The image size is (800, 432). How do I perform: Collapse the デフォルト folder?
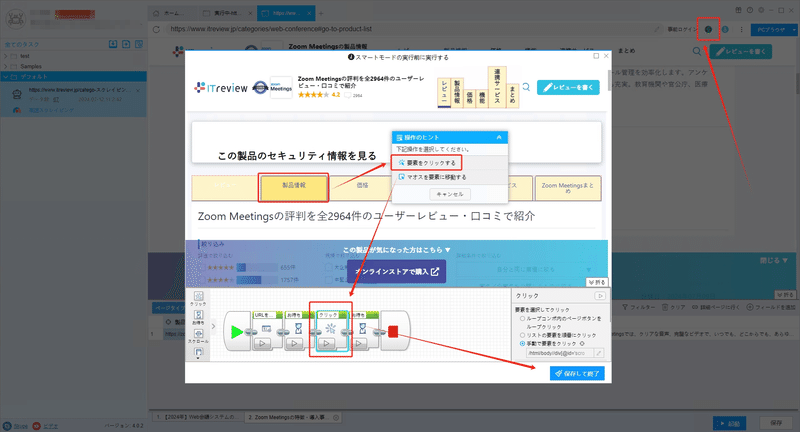coord(6,77)
